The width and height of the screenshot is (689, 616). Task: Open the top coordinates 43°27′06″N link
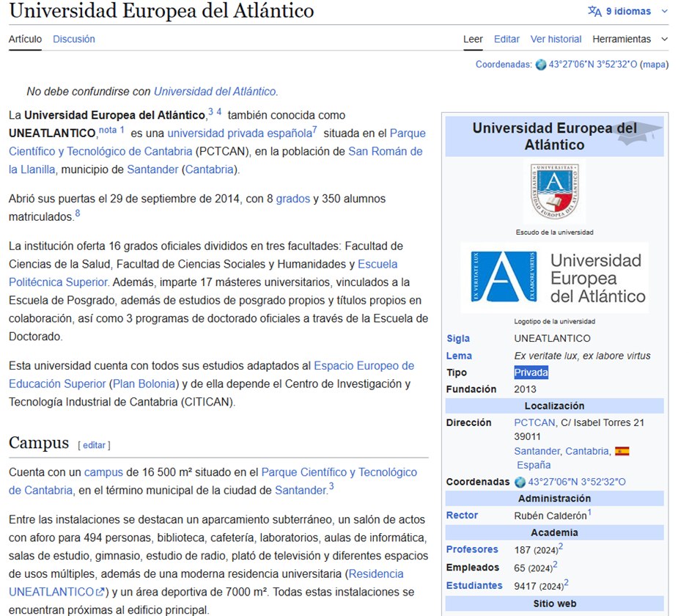click(593, 65)
